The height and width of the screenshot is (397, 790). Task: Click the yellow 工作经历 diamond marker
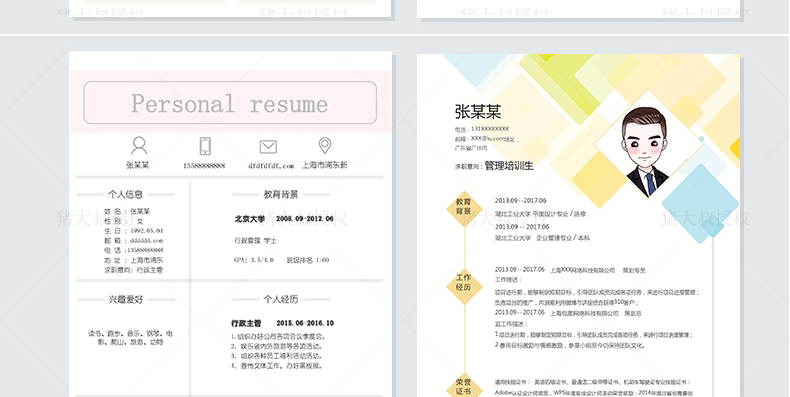tap(464, 286)
